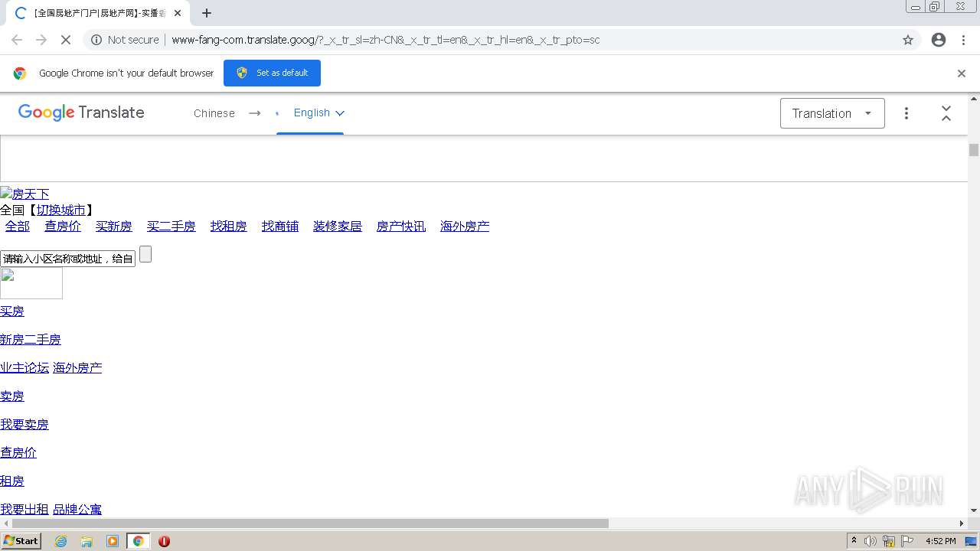Collapse the Google Translate toolbar
This screenshot has height=551, width=980.
[946, 113]
